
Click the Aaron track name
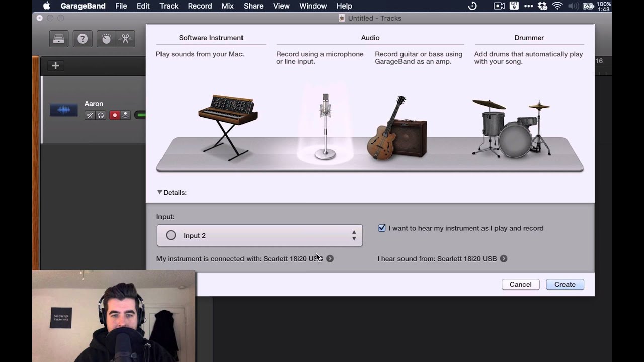(x=94, y=104)
